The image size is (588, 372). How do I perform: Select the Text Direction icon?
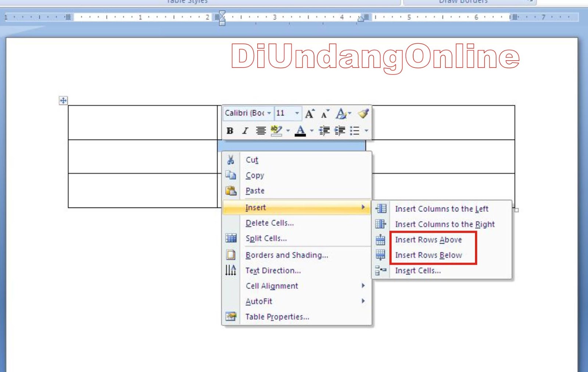pos(230,270)
